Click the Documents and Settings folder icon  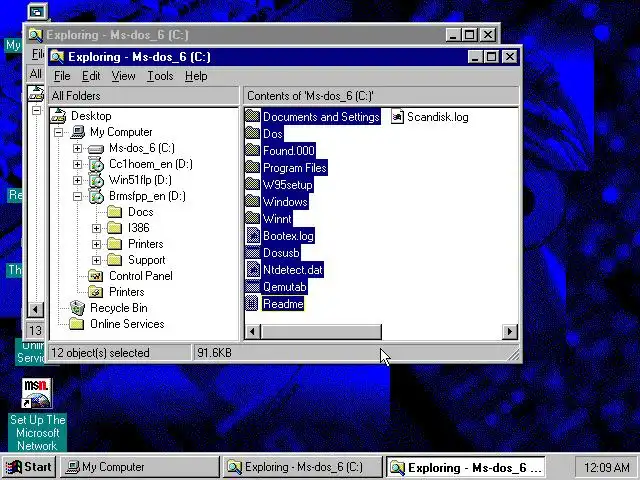[x=253, y=116]
